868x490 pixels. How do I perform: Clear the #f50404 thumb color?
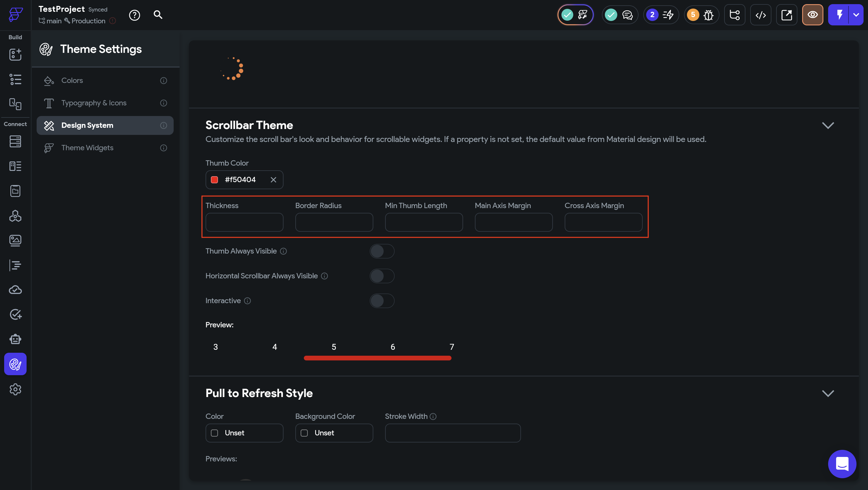pos(273,180)
